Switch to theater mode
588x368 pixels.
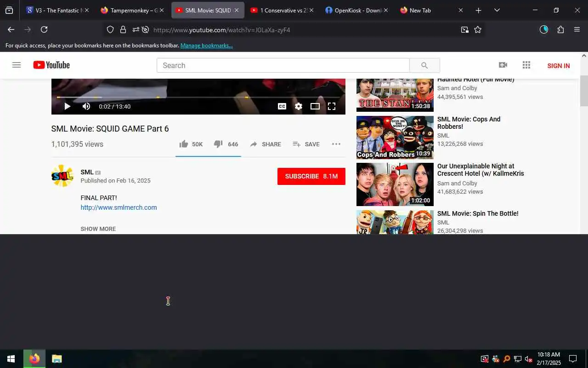pyautogui.click(x=315, y=106)
